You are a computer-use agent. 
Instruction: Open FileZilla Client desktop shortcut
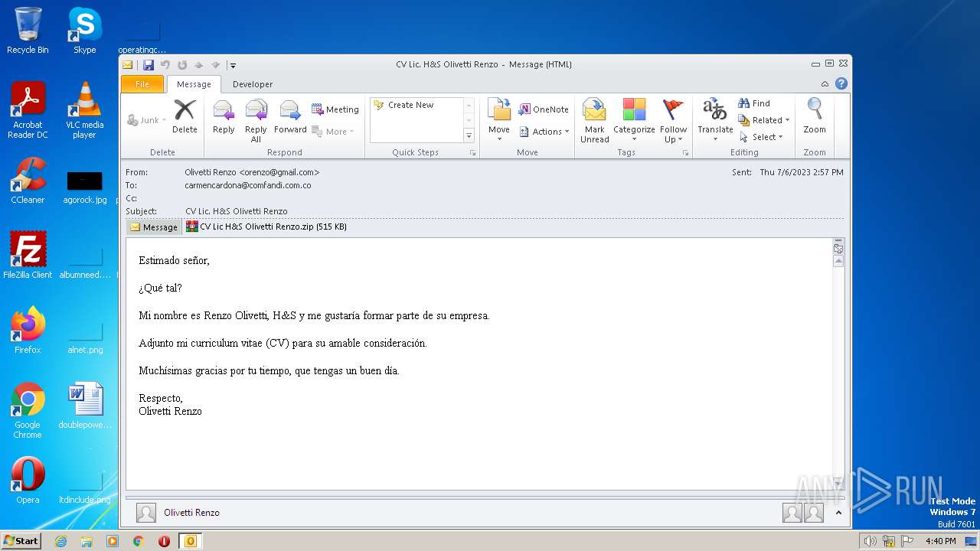pos(28,255)
